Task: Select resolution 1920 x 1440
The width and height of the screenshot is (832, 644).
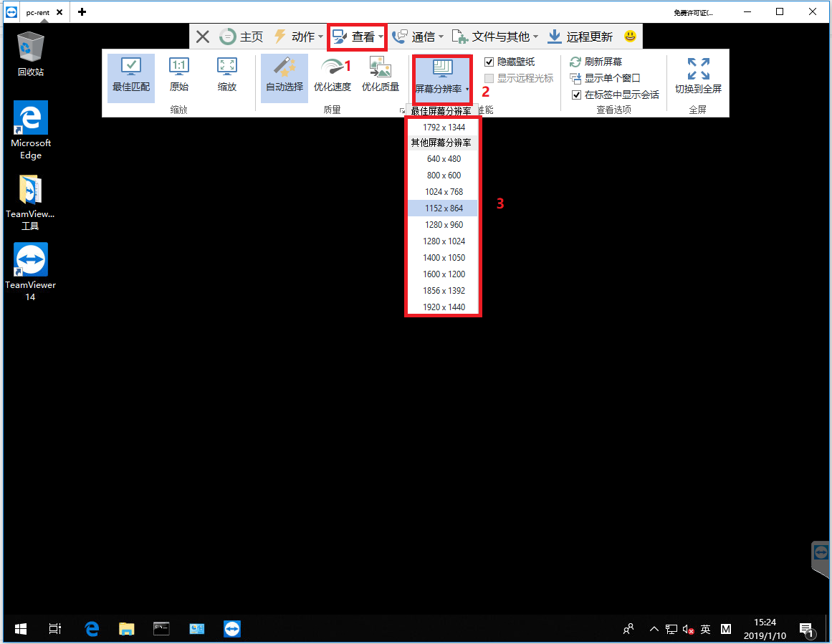Action: pyautogui.click(x=444, y=307)
